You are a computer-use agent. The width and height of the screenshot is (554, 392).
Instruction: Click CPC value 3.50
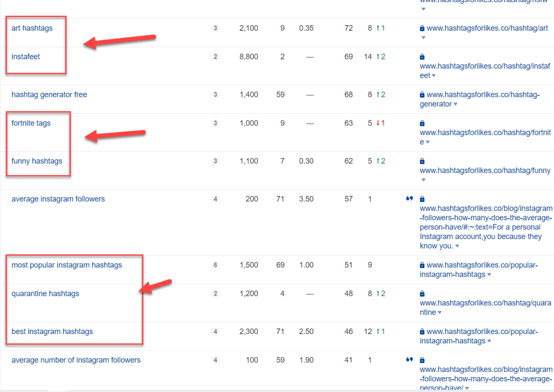[x=306, y=199]
